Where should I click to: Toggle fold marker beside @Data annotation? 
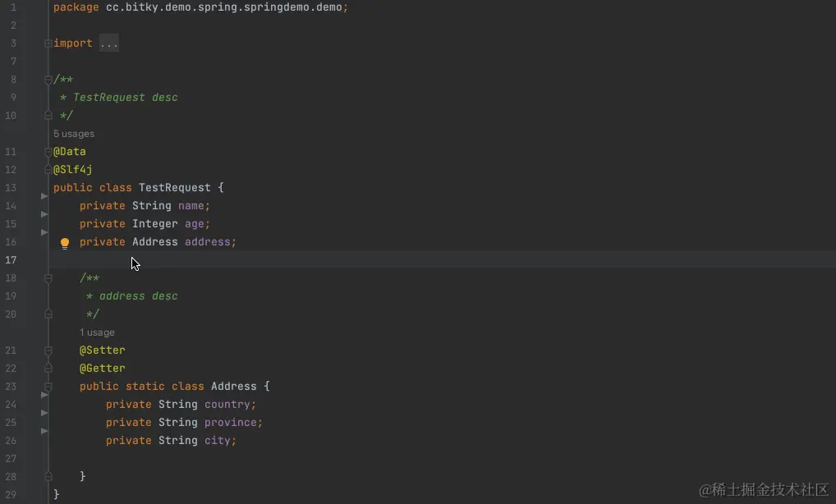coord(48,152)
